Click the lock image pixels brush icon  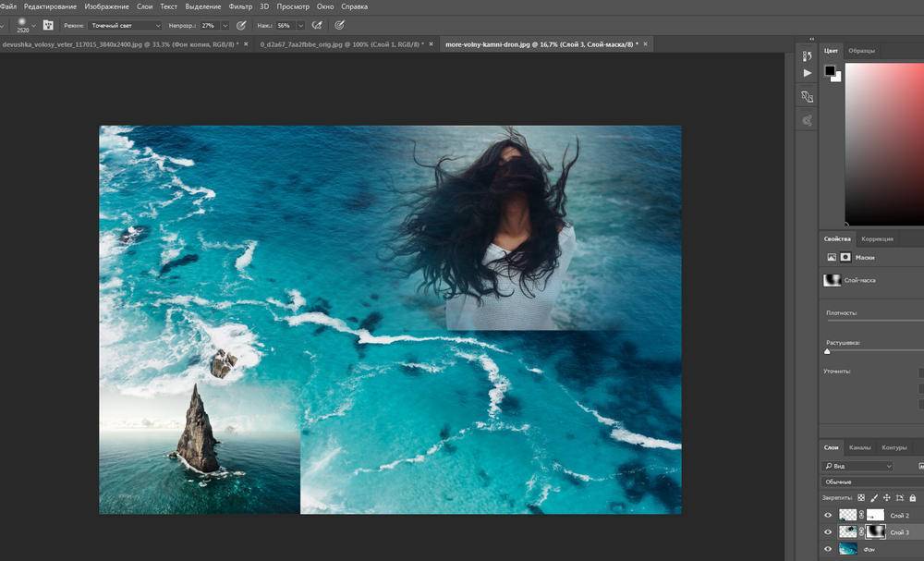point(874,498)
